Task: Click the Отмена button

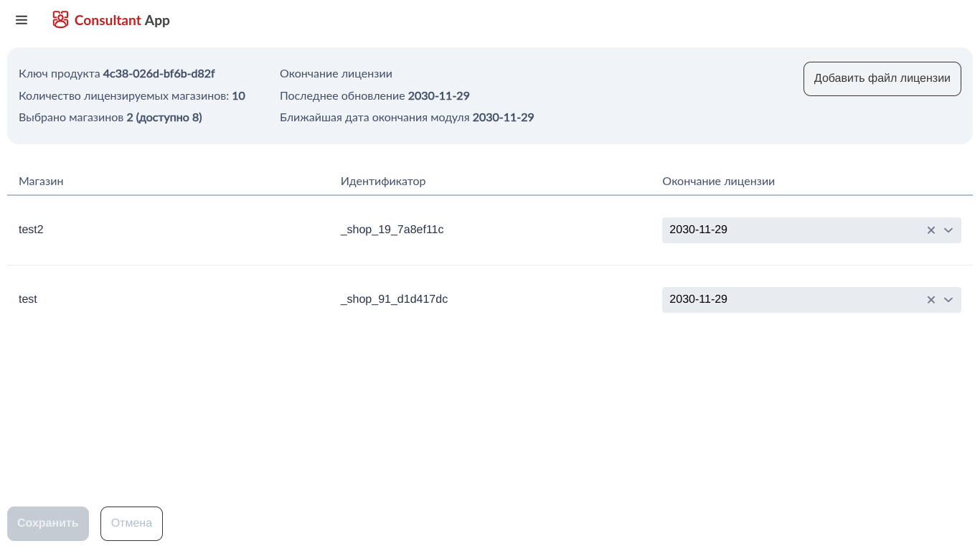Action: tap(131, 523)
